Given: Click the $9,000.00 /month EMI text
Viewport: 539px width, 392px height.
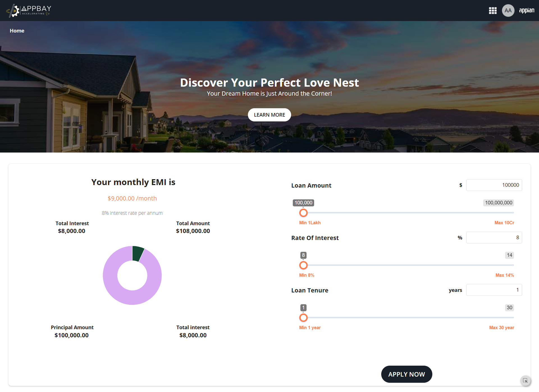Looking at the screenshot, I should [x=132, y=199].
